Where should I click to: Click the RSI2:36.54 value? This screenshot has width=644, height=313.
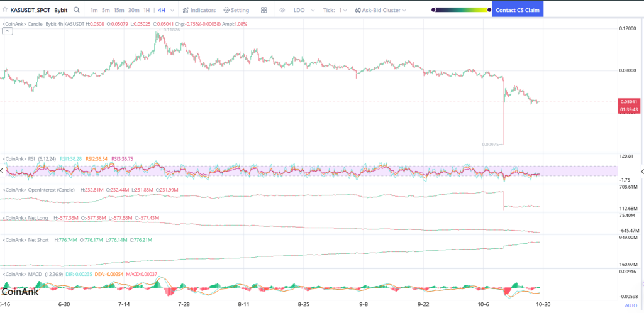(x=96, y=159)
